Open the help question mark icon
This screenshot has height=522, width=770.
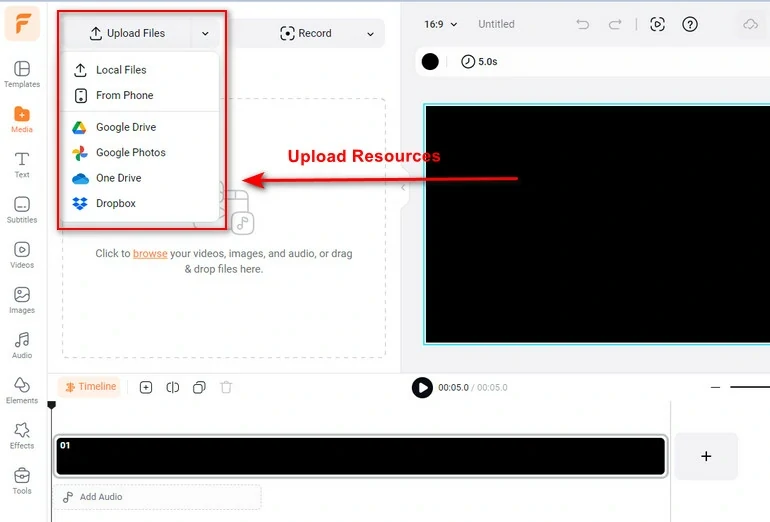point(689,24)
